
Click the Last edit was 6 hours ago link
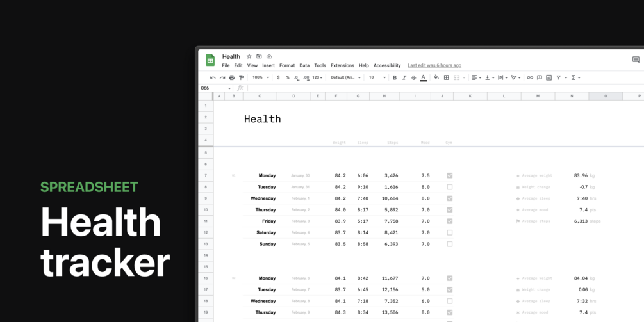pyautogui.click(x=434, y=66)
